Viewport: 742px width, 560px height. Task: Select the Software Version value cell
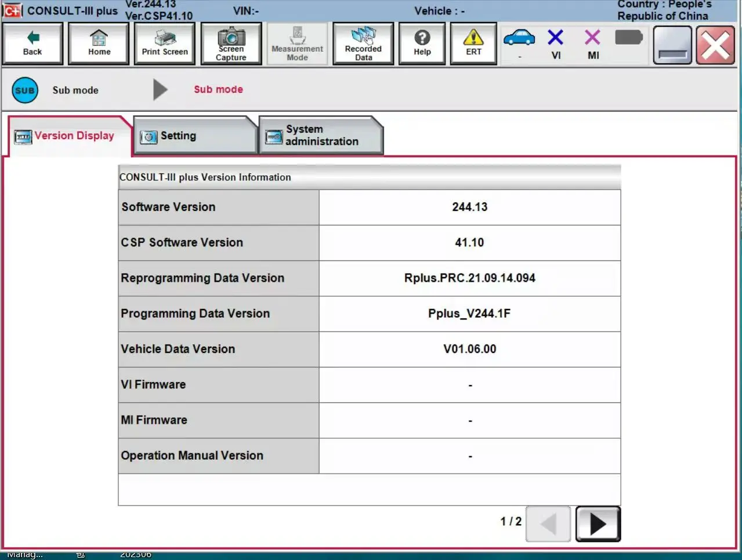(469, 207)
